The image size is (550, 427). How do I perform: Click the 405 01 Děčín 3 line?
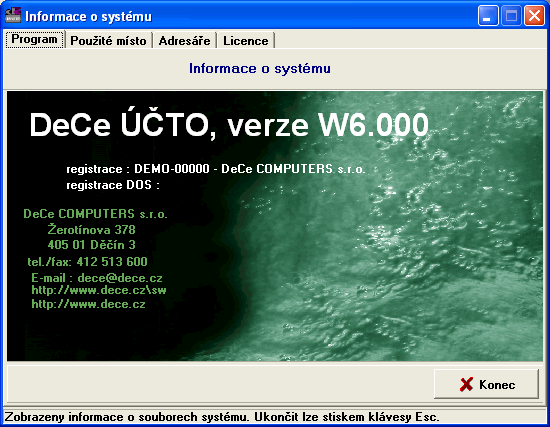pyautogui.click(x=92, y=245)
